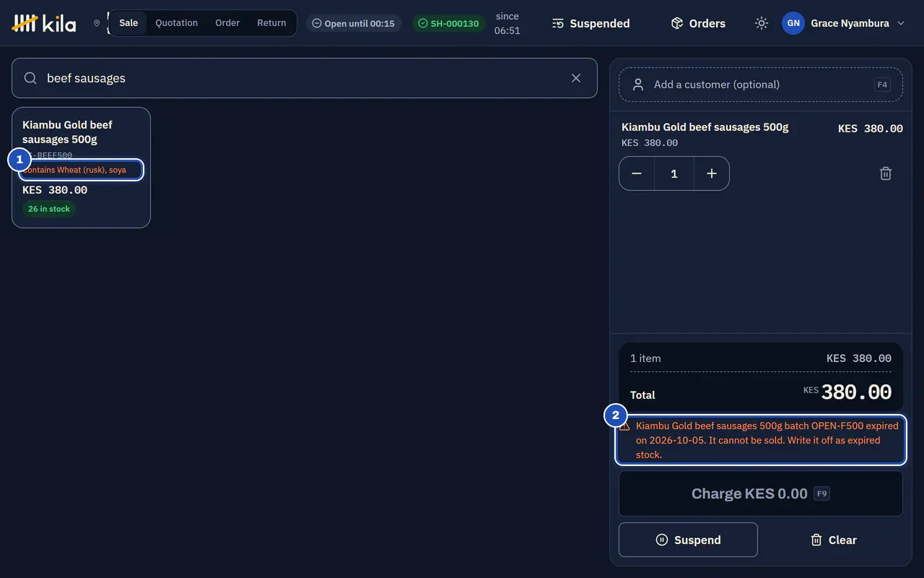The image size is (924, 578).
Task: Click the Add a customer field
Action: tap(761, 85)
